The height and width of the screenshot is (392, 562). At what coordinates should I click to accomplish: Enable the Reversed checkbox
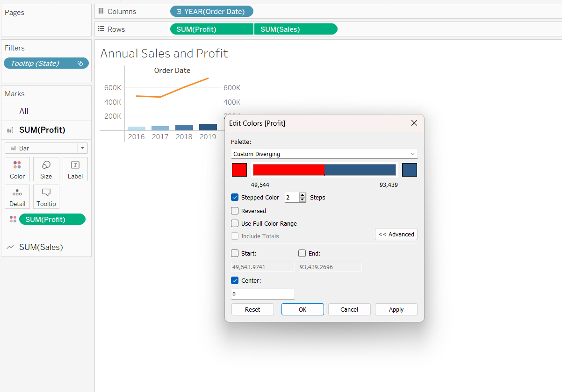(x=235, y=211)
